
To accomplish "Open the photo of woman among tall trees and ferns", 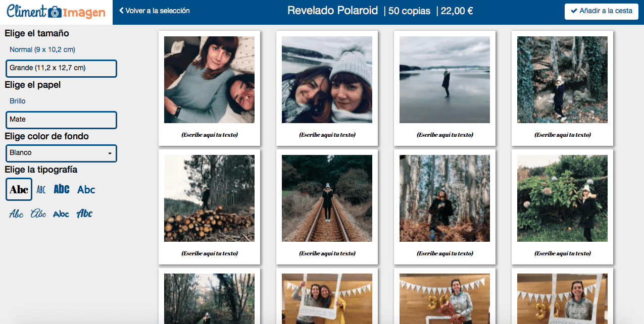I will pyautogui.click(x=444, y=198).
